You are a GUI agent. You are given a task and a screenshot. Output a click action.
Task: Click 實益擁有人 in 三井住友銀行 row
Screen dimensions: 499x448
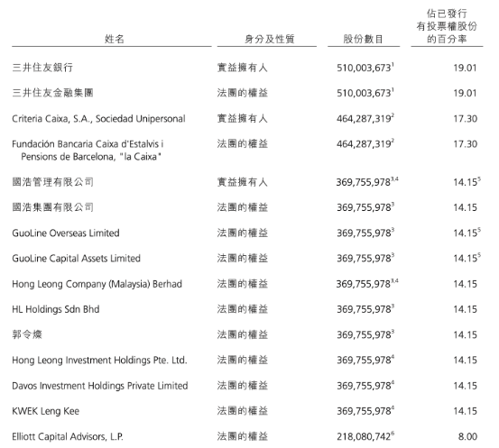click(x=243, y=68)
